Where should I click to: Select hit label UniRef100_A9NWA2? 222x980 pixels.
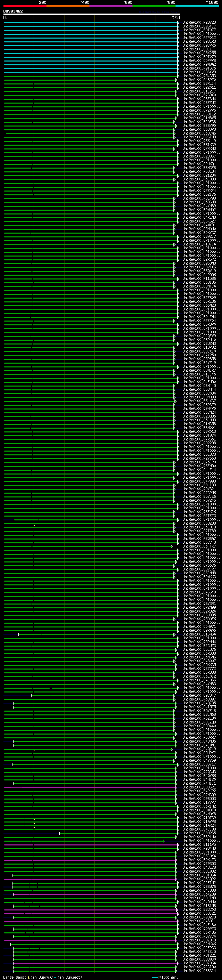point(199,64)
